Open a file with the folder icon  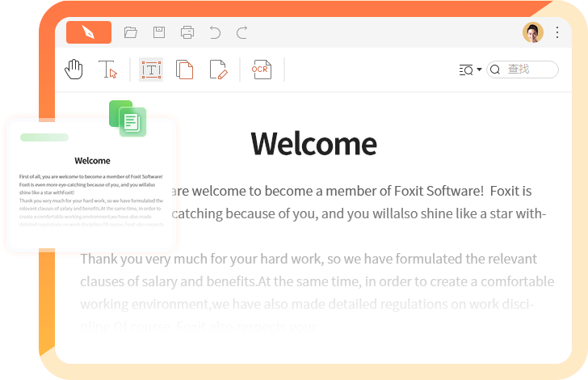point(131,32)
